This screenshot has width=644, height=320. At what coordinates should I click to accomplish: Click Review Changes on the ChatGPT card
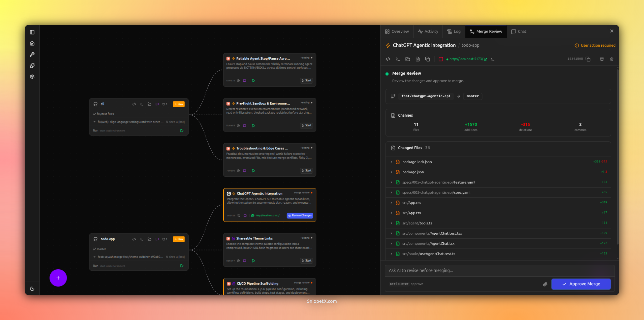pyautogui.click(x=300, y=215)
